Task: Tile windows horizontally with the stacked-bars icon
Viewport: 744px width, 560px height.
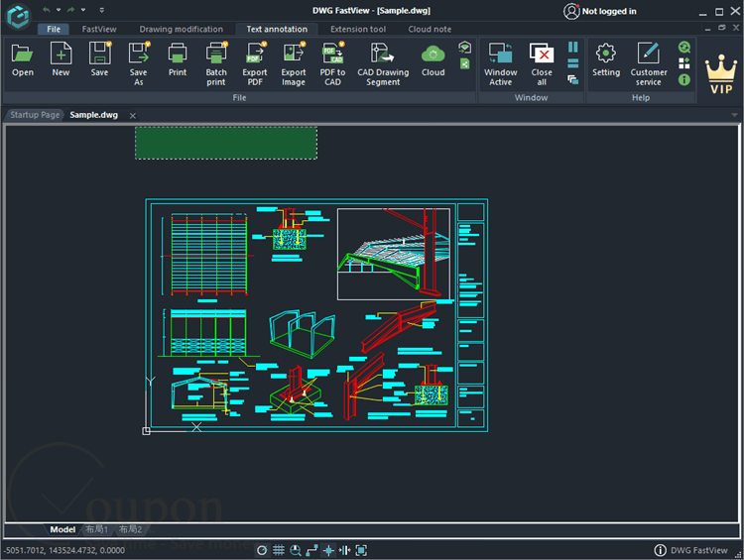Action: coord(573,63)
